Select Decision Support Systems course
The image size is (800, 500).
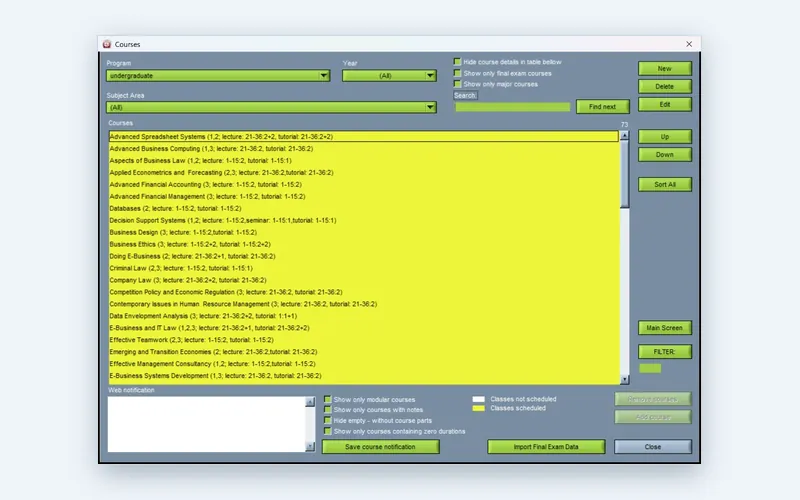pyautogui.click(x=364, y=220)
